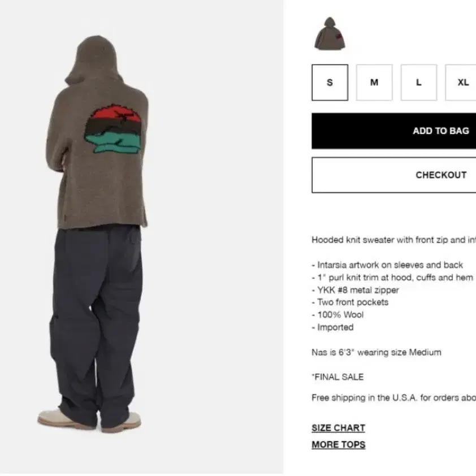
Task: Click the 100% Wool bullet
Action: (337, 315)
